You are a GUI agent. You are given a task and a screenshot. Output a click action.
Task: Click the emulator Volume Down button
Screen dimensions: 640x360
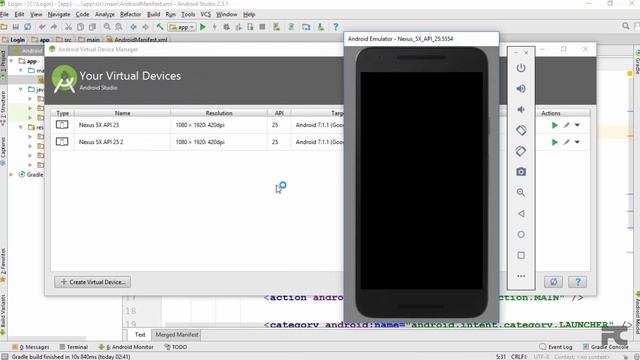pos(521,109)
